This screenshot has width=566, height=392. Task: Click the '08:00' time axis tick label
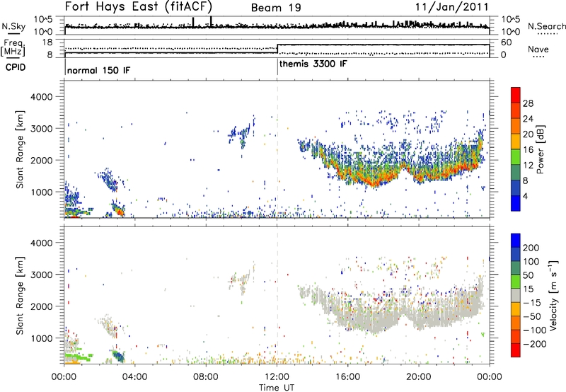(x=206, y=377)
